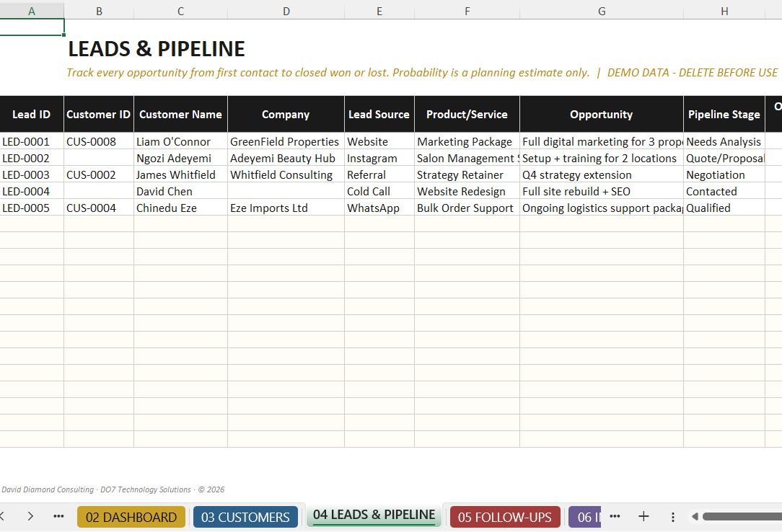Image resolution: width=782 pixels, height=532 pixels.
Task: Select cell LED-0003
Action: click(x=32, y=175)
